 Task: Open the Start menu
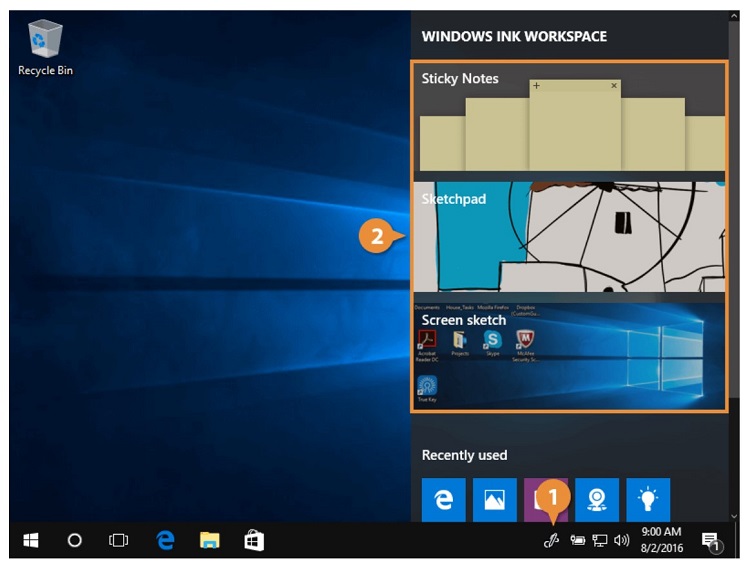(31, 541)
